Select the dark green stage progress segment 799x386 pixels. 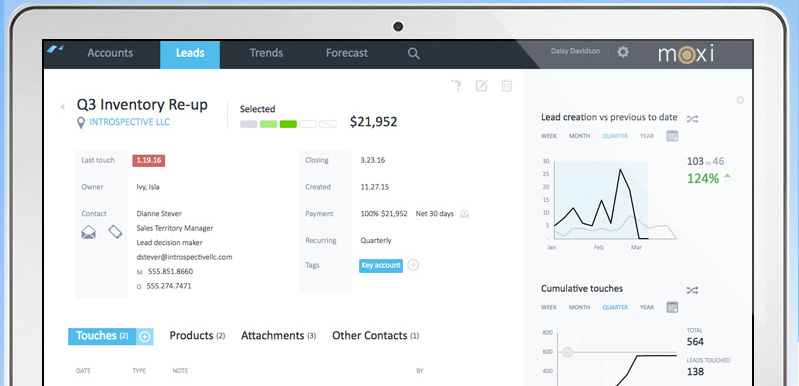(x=288, y=124)
